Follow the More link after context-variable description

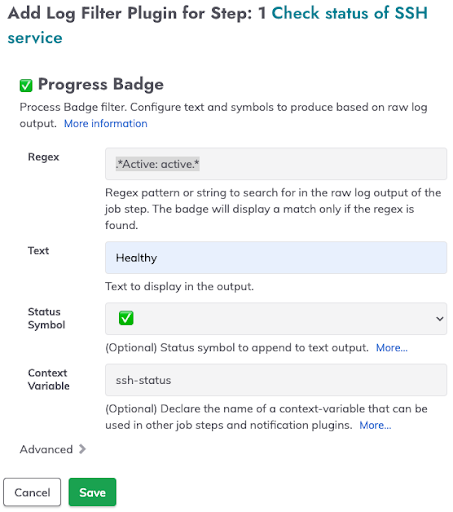click(x=375, y=425)
